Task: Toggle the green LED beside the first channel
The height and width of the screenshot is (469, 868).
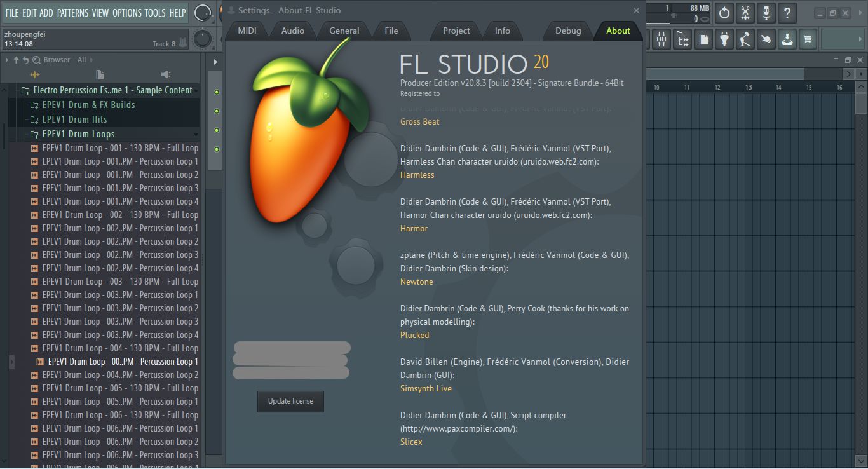Action: (216, 91)
